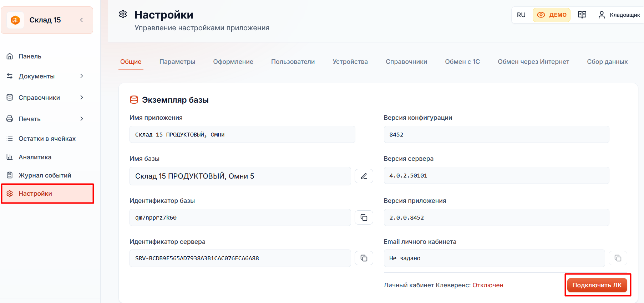Open the Кладовщик user menu
644x303 pixels.
(x=619, y=15)
